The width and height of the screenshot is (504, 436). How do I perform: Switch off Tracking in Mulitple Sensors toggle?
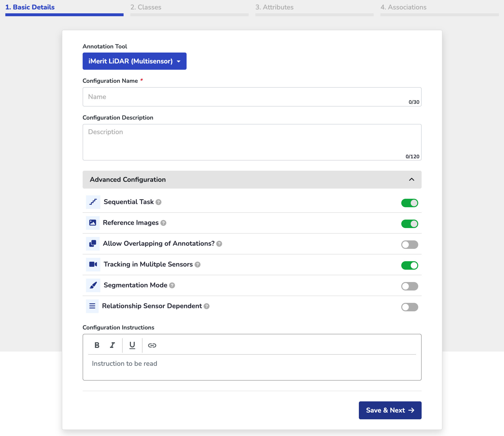(x=409, y=265)
